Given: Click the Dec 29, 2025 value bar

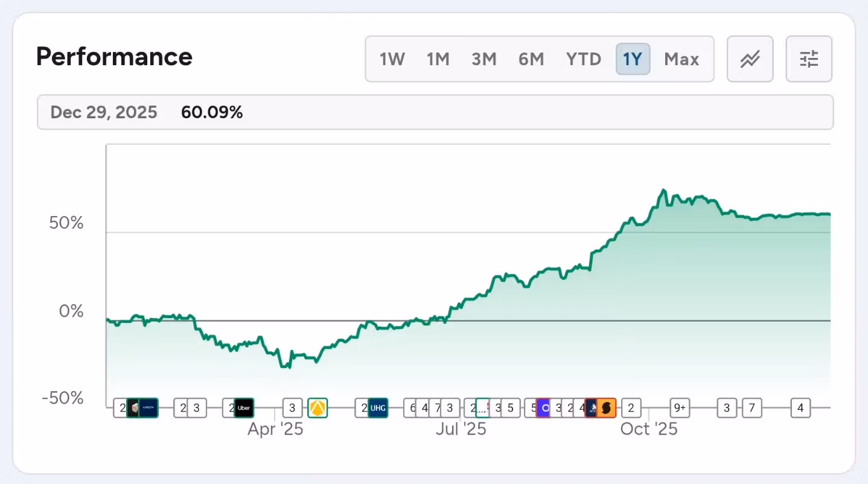Looking at the screenshot, I should pos(435,112).
